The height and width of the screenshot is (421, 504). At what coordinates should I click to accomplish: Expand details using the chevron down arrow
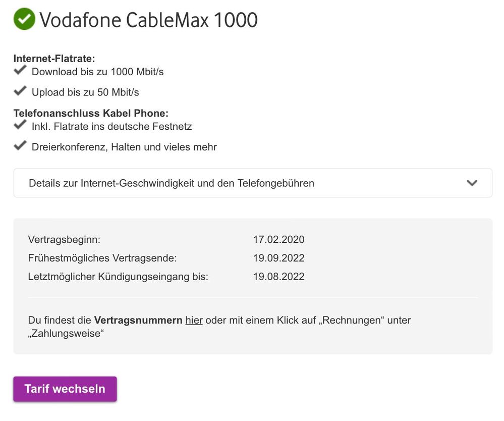(x=472, y=183)
